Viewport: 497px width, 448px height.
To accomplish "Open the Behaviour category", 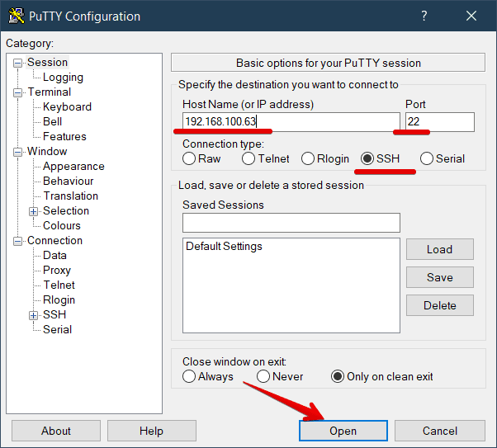I will tap(69, 182).
